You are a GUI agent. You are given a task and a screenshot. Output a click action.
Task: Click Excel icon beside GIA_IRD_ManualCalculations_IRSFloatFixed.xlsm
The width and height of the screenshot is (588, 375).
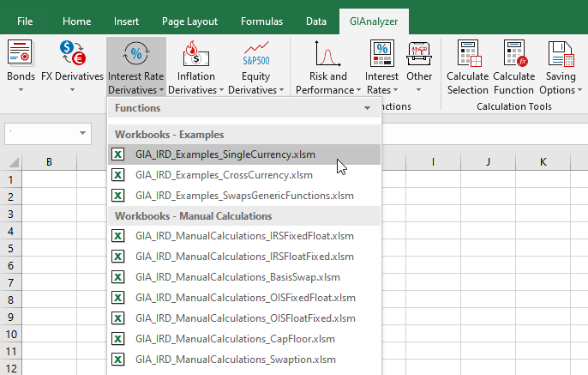tap(118, 257)
